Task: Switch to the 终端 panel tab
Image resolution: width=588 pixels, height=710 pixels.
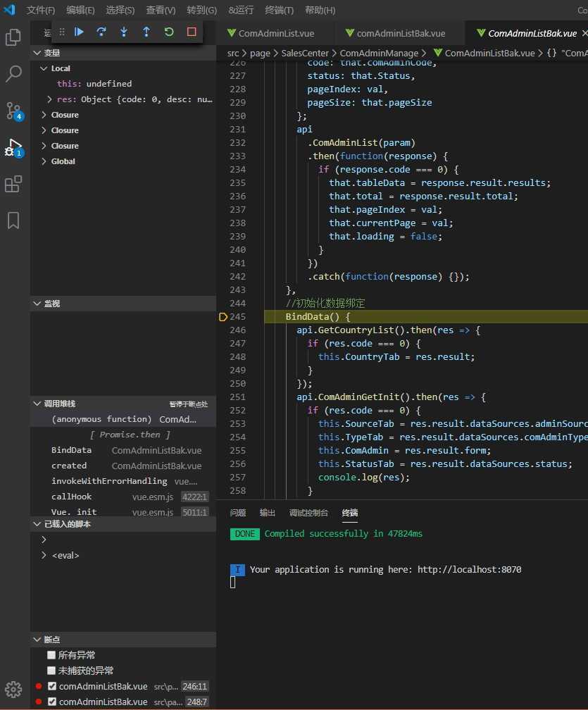Action: (x=350, y=513)
